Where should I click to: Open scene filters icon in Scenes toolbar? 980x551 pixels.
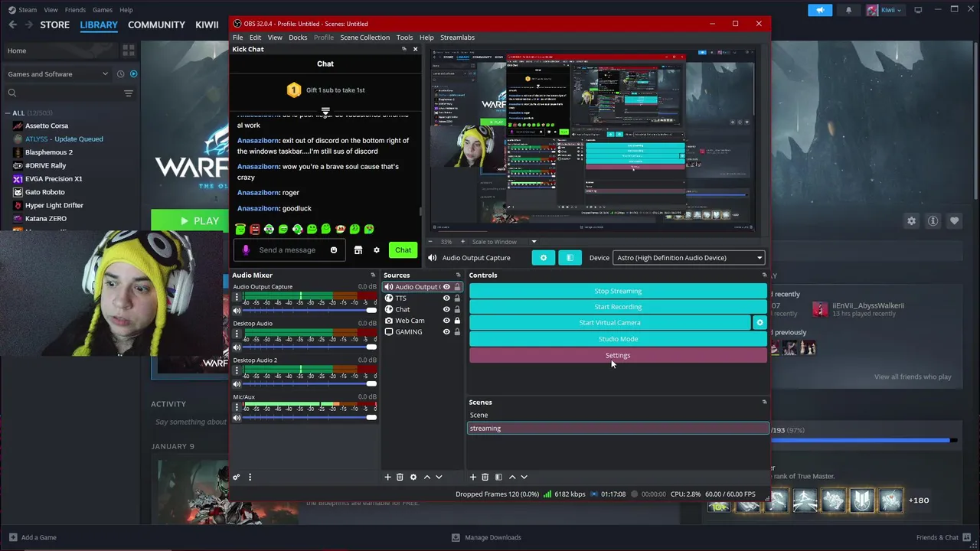coord(498,477)
